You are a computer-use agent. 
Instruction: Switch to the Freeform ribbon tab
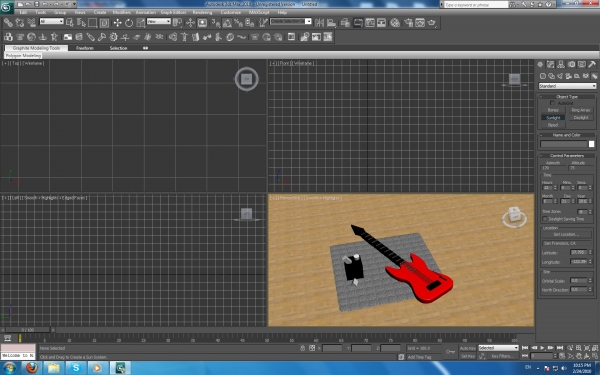(85, 48)
